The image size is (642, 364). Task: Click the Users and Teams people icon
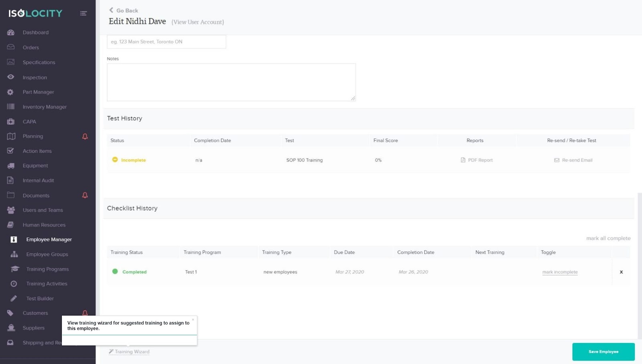tap(11, 210)
